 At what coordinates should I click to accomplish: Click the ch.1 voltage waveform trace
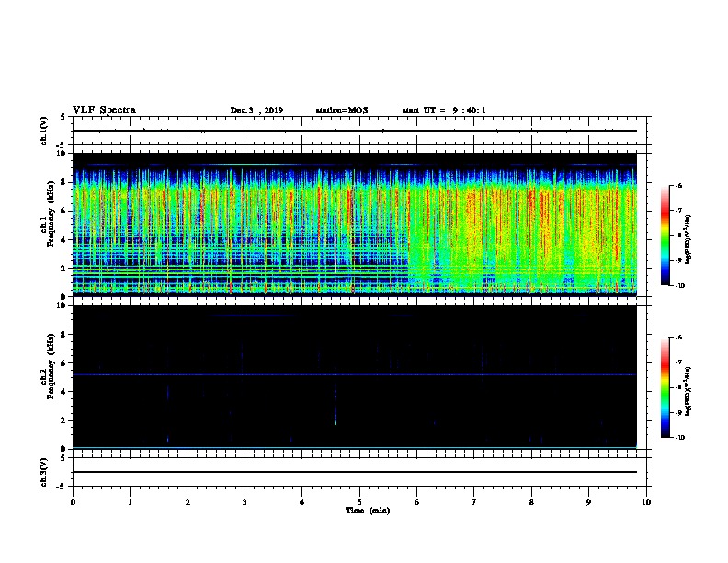click(355, 131)
